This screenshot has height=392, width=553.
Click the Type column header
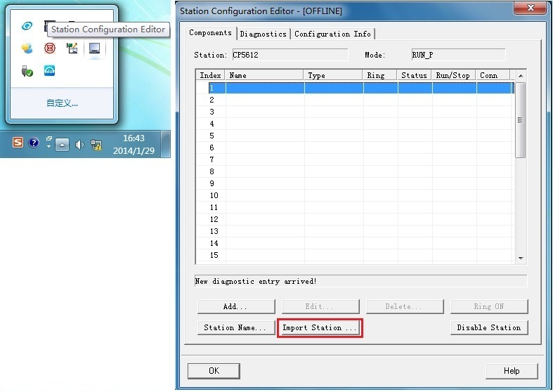(333, 75)
